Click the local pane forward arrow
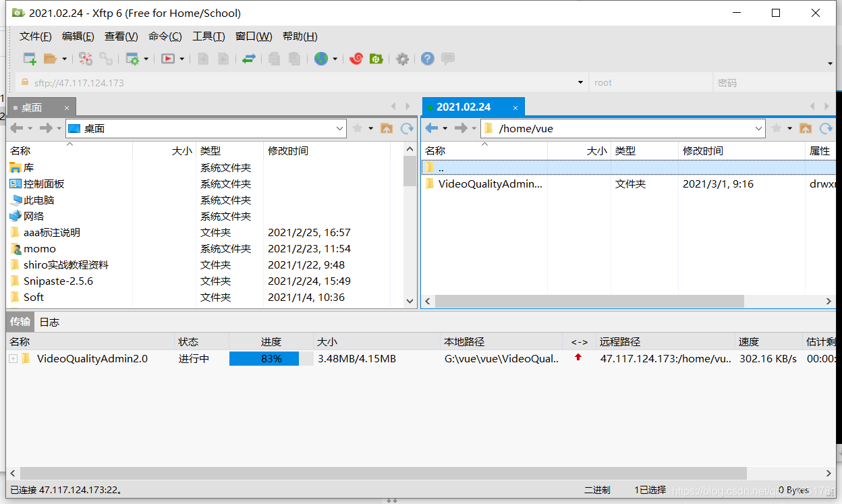Viewport: 842px width, 504px height. [x=46, y=128]
